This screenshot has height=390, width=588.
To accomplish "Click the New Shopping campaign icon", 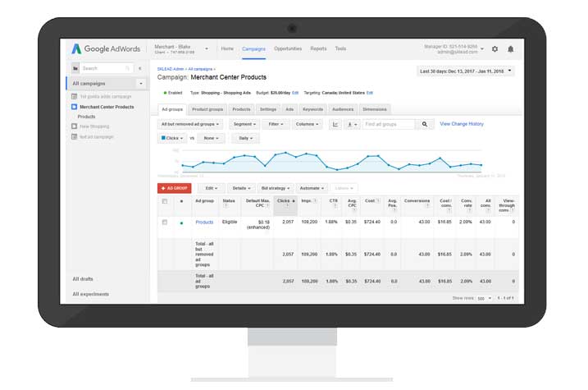I will click(75, 126).
